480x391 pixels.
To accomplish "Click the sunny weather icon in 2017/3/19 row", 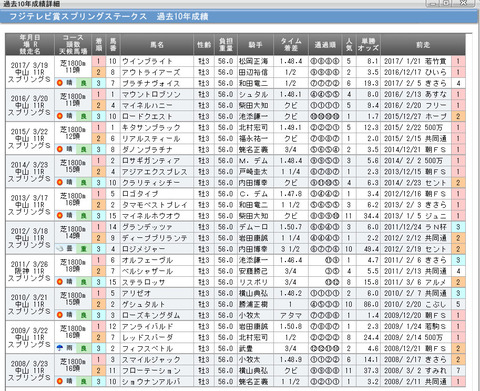I will [60, 83].
